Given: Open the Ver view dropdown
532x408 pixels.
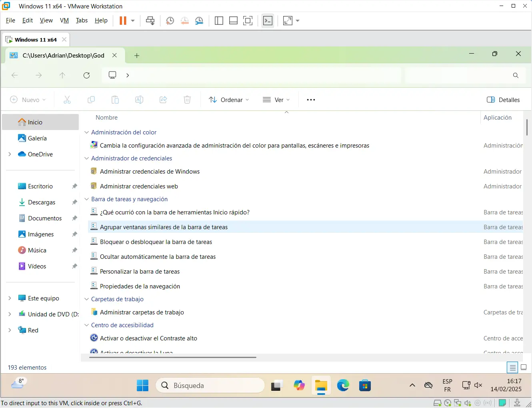Looking at the screenshot, I should (x=276, y=100).
